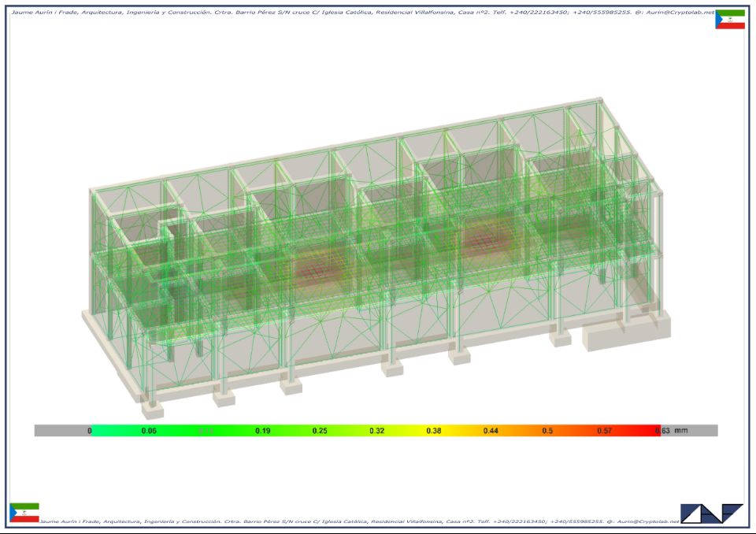Click the flag icon in bottom-left corner
This screenshot has height=534, width=756.
point(24,513)
